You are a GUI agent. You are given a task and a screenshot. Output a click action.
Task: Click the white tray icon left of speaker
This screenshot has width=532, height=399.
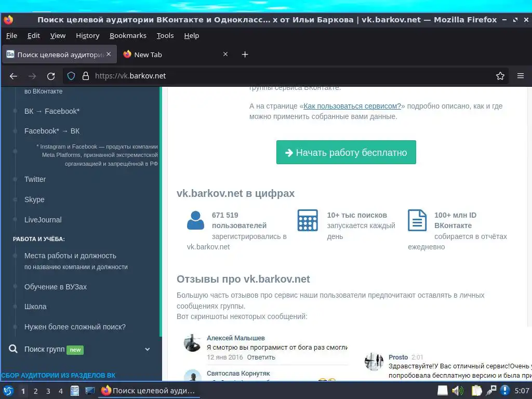442,391
